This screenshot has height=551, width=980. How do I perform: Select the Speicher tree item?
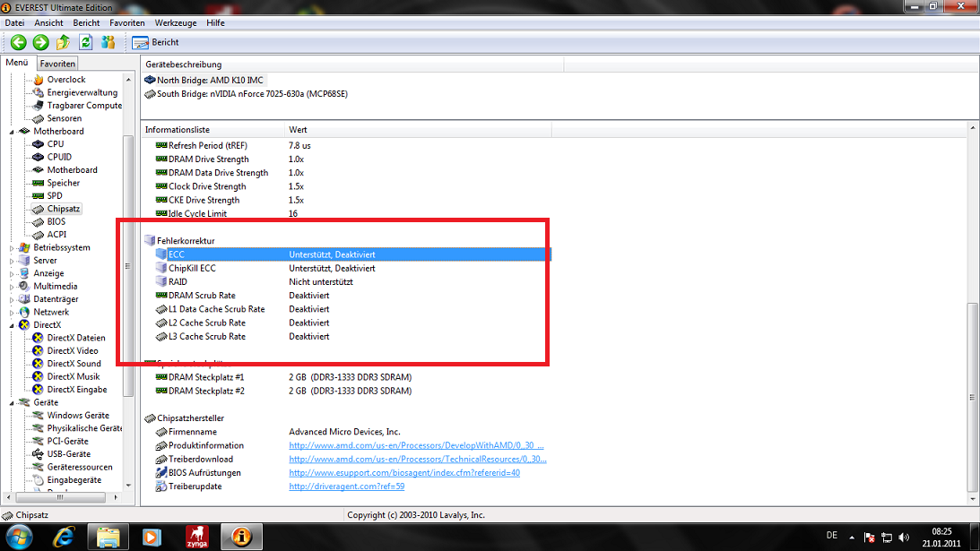point(63,183)
